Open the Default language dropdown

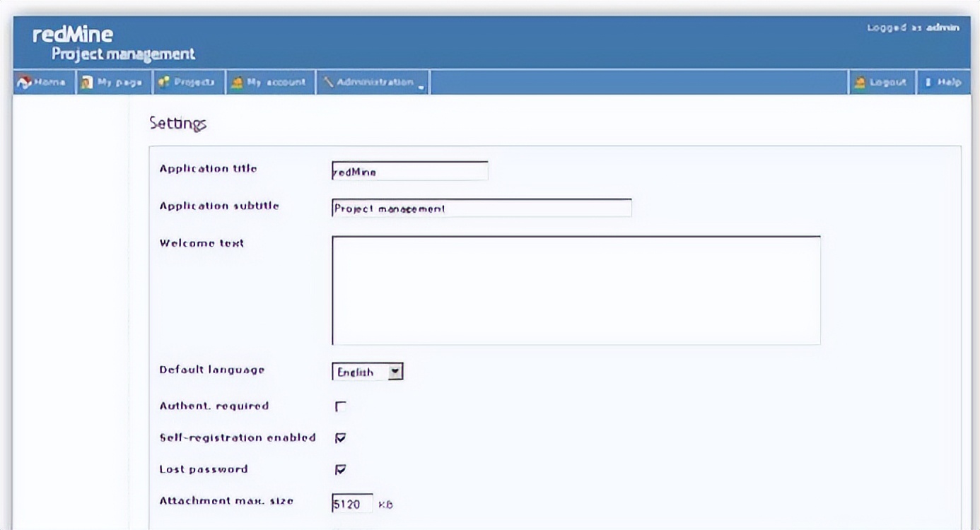(367, 372)
